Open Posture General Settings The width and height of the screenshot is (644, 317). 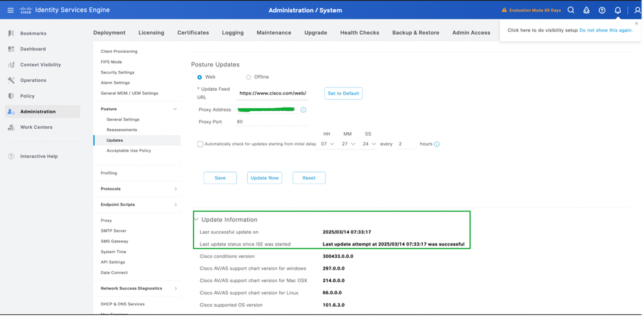coord(122,119)
